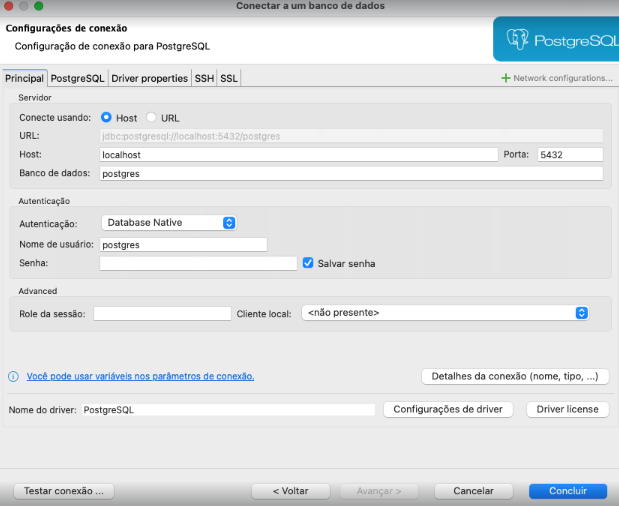
Task: Open the Cliente local dropdown
Action: 445,313
